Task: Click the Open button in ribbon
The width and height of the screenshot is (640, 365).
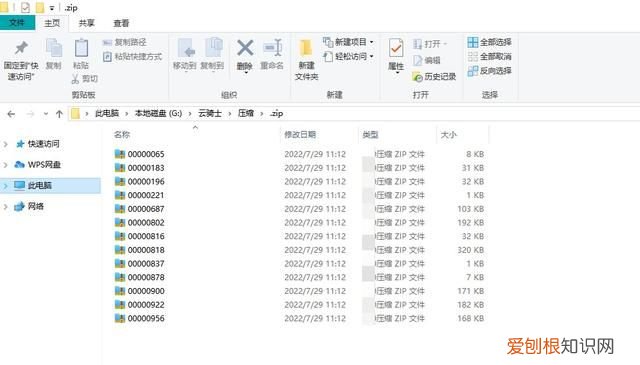Action: click(430, 44)
